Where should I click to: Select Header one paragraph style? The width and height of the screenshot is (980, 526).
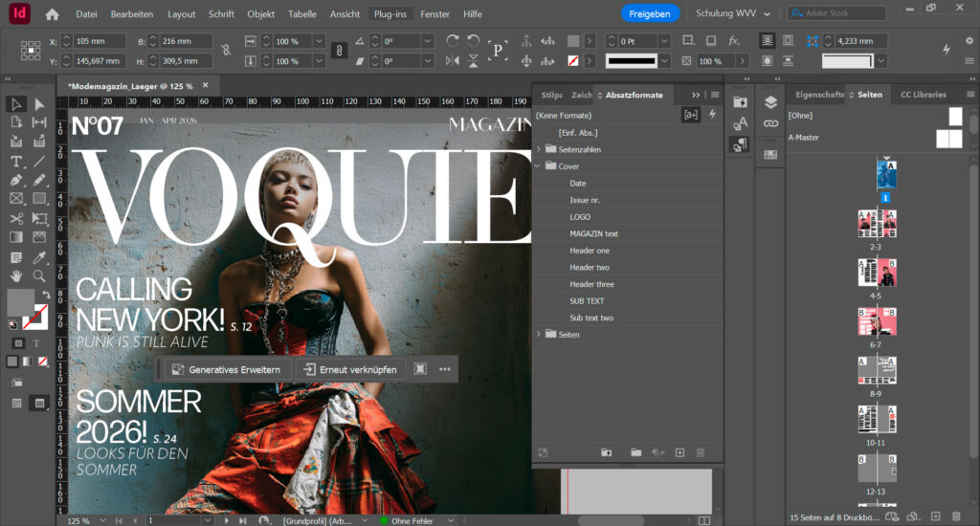point(590,251)
